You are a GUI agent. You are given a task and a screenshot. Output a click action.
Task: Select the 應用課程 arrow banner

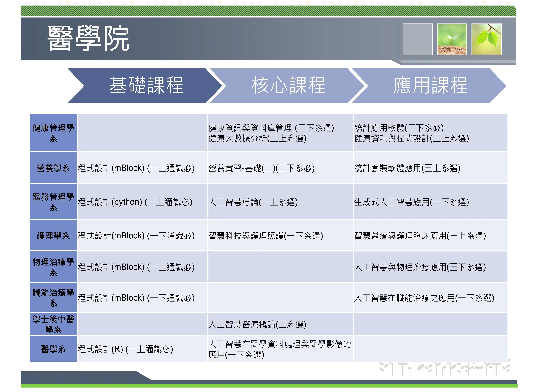click(430, 86)
